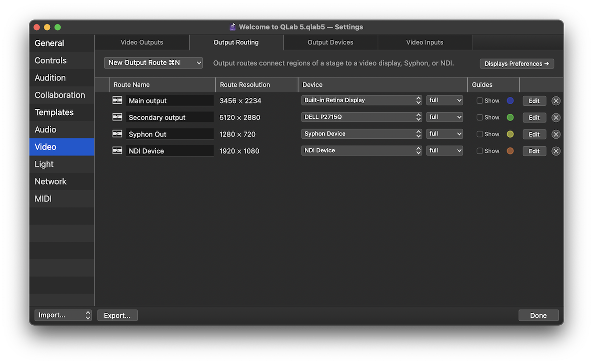Toggle Show for the Syphon Out route
The height and width of the screenshot is (364, 593).
pos(480,134)
